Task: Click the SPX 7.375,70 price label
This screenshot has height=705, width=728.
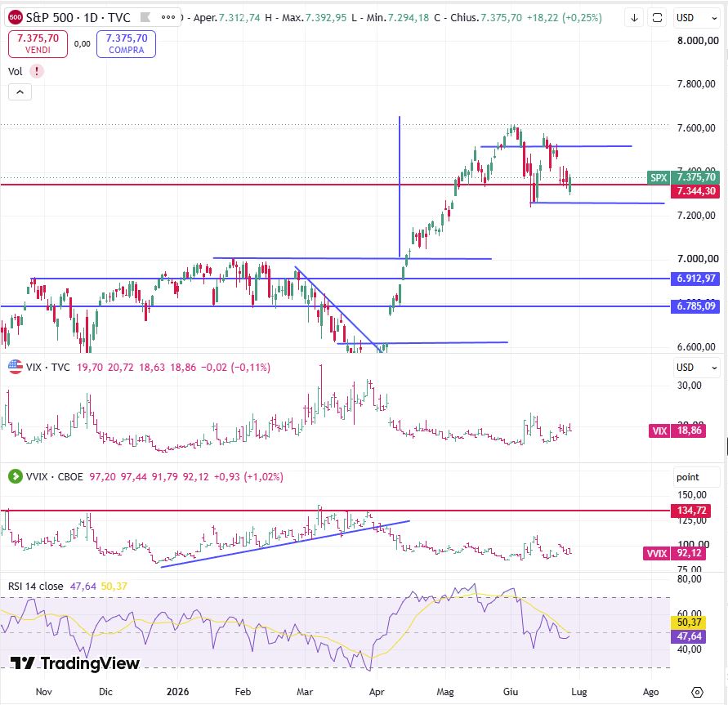Action: point(683,177)
